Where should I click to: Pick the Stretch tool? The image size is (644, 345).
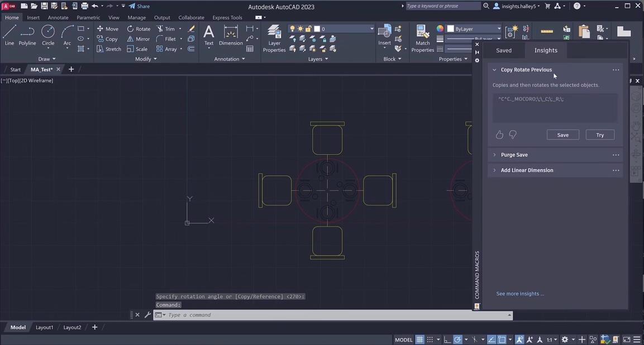(x=109, y=49)
